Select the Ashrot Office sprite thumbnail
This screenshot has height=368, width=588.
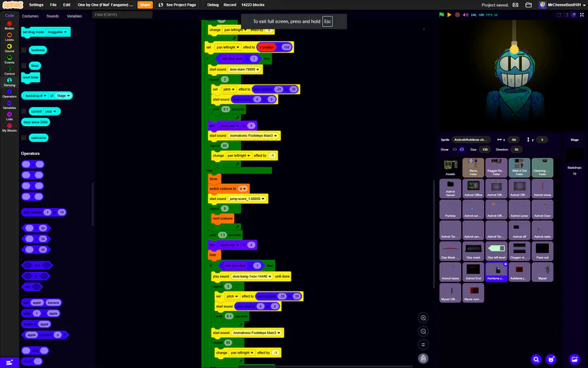click(473, 188)
